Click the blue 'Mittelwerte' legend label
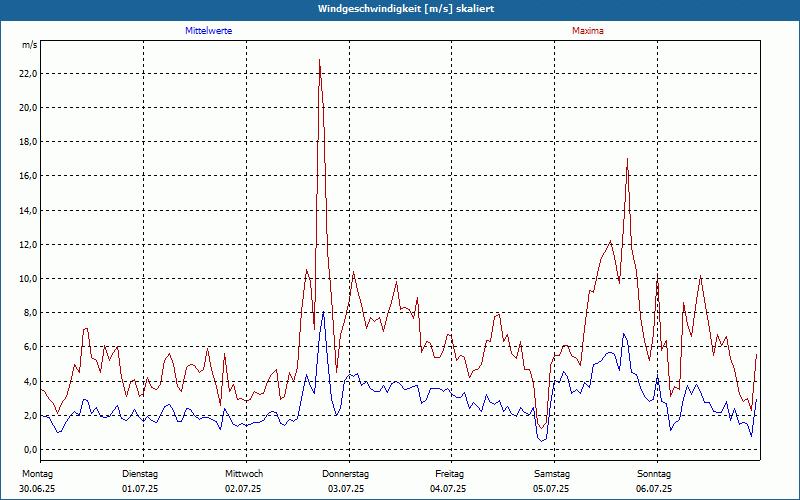The width and height of the screenshot is (800, 500). tap(209, 31)
